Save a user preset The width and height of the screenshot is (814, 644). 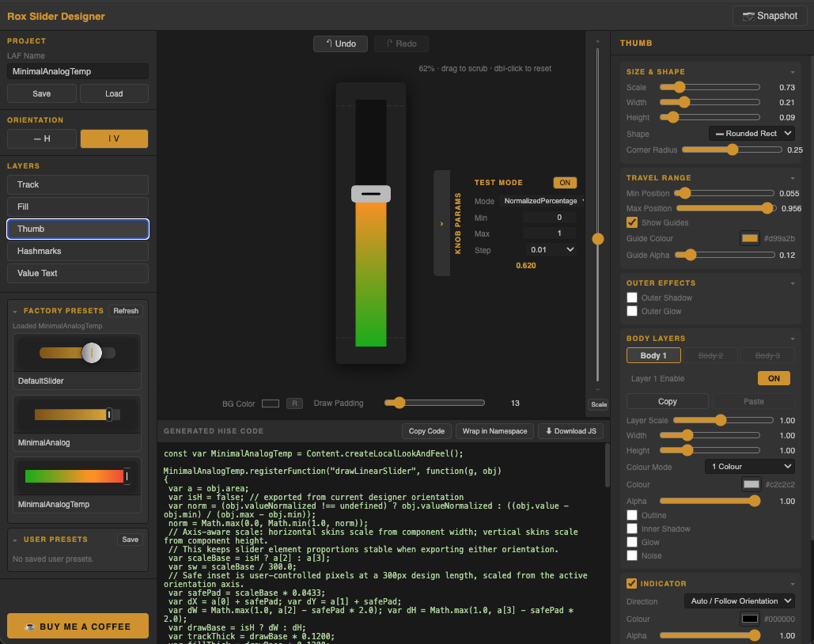131,540
